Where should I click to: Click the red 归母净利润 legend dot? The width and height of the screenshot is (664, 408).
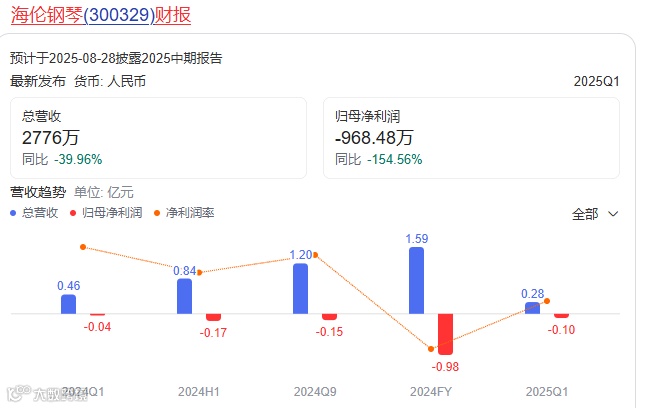click(73, 213)
